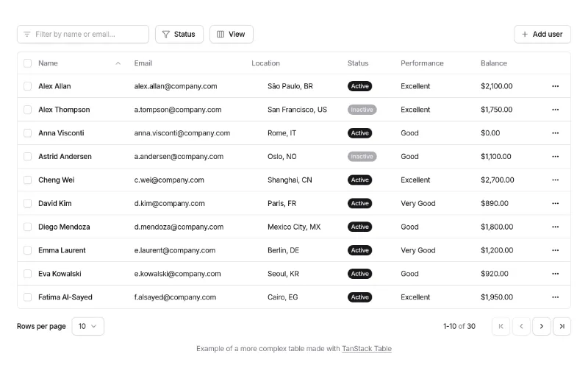This screenshot has height=368, width=588.
Task: Click the $2,700.00 balance cell
Action: [x=498, y=180]
